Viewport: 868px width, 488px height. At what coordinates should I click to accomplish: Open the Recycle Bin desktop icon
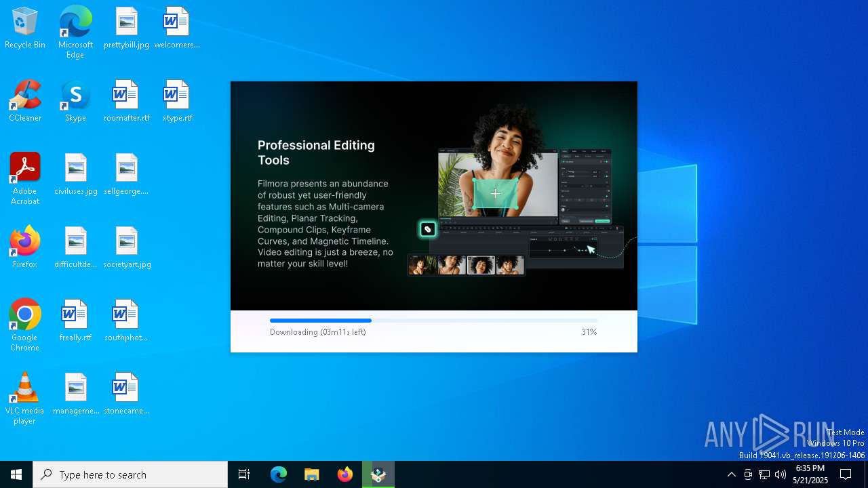[x=25, y=28]
